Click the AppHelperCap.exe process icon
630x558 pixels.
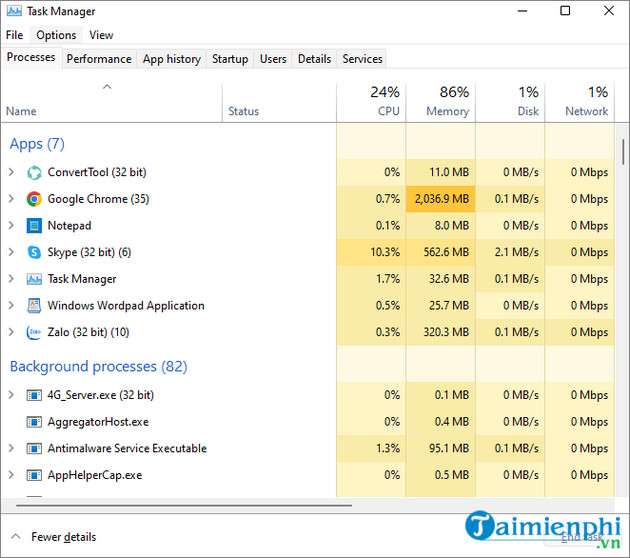(34, 475)
